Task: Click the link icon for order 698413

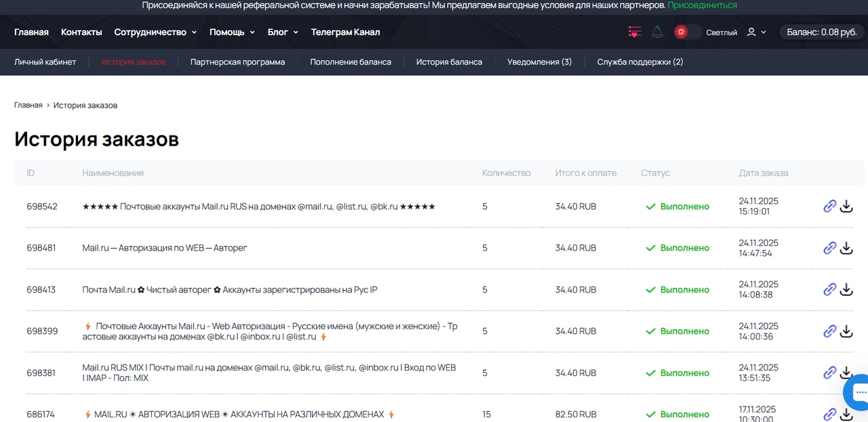Action: coord(829,289)
